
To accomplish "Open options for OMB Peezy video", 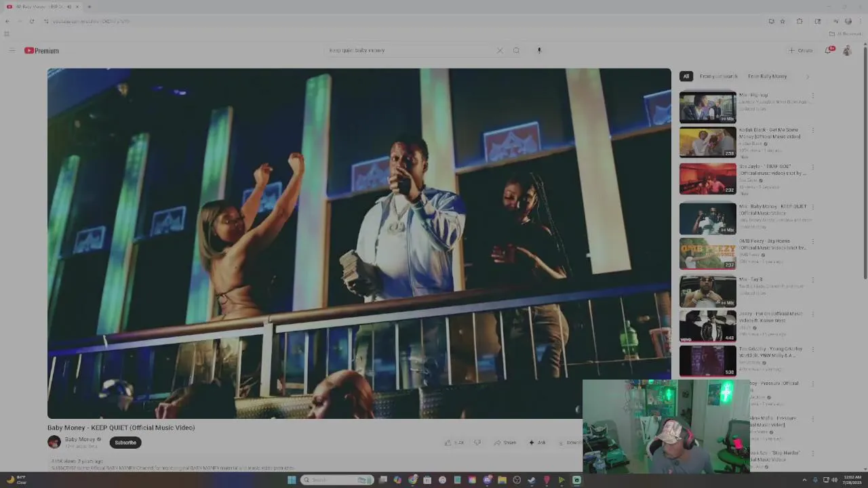I will tap(812, 242).
